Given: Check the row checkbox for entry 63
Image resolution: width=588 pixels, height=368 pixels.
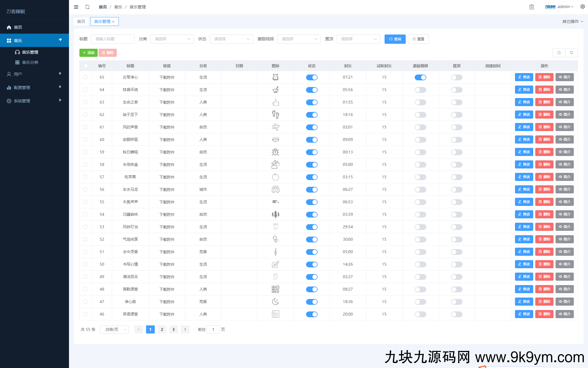Looking at the screenshot, I should pos(85,102).
